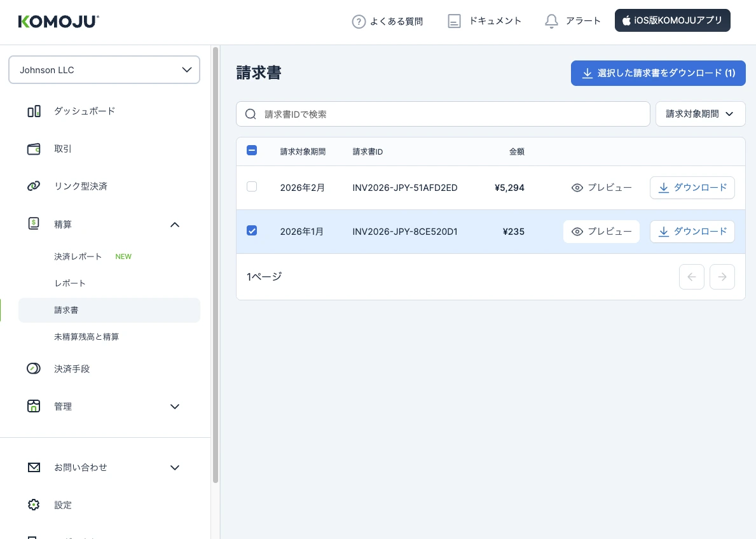Click the settlement icon beside 精算
Screen dimensions: 756x539
point(34,224)
